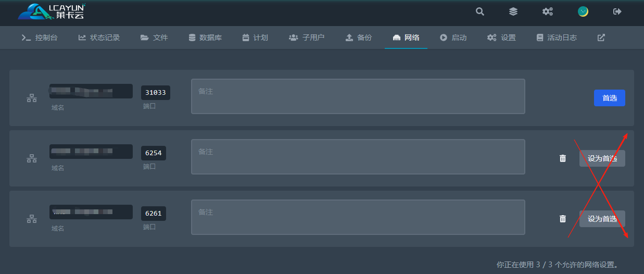Copy the domain in port 6261 row
This screenshot has height=274, width=644.
[x=91, y=212]
